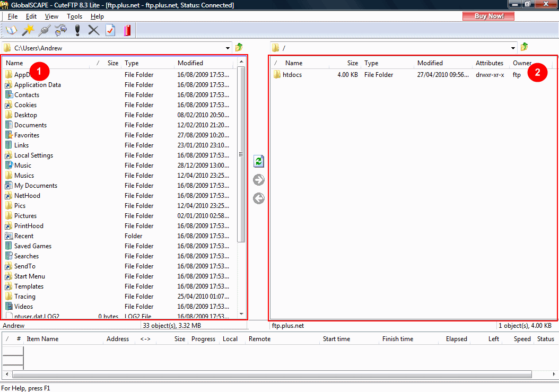This screenshot has height=392, width=559.
Task: Click the Buy Now! button
Action: pyautogui.click(x=488, y=16)
